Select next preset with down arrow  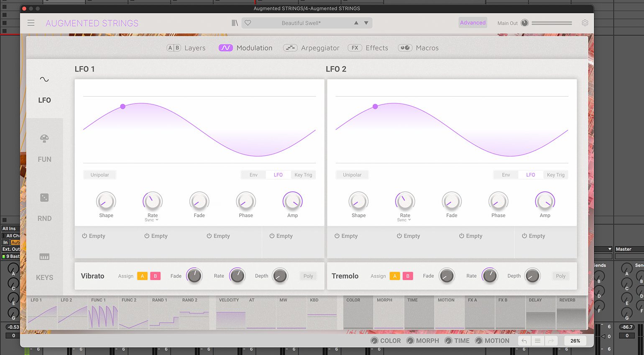[x=366, y=23]
